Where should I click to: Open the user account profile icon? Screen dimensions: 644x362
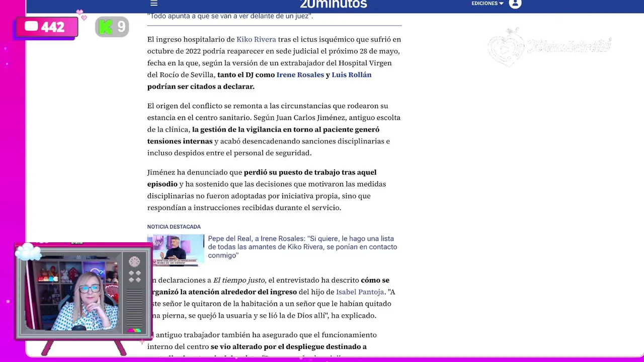(x=515, y=4)
